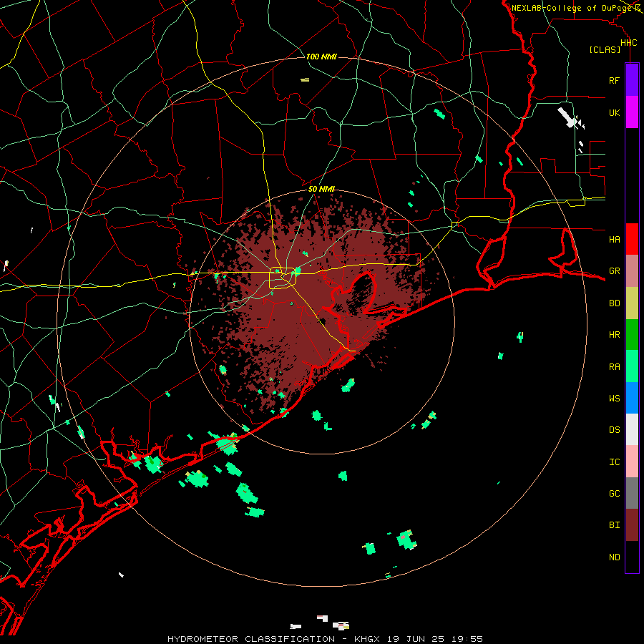Screen dimensions: 644x644
Task: Click the RF legend label
Action: coord(614,80)
